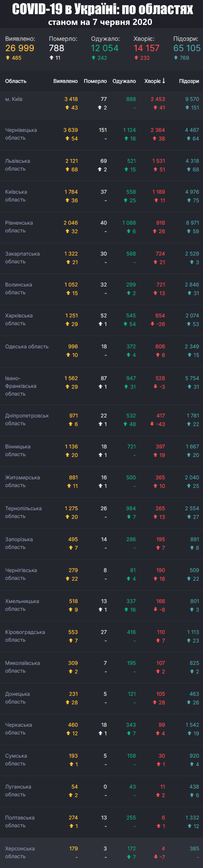The height and width of the screenshot is (868, 203).
Task: Sort table by the Виявлено column header
Action: click(x=65, y=81)
